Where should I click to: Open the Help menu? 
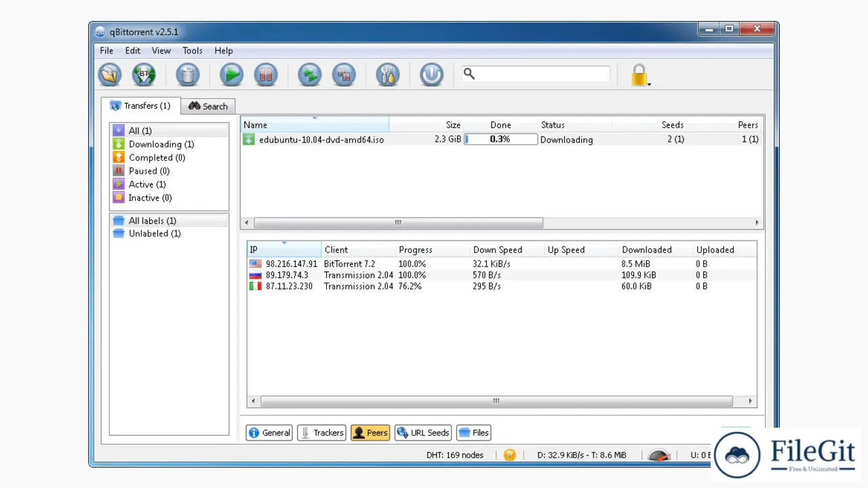(224, 50)
